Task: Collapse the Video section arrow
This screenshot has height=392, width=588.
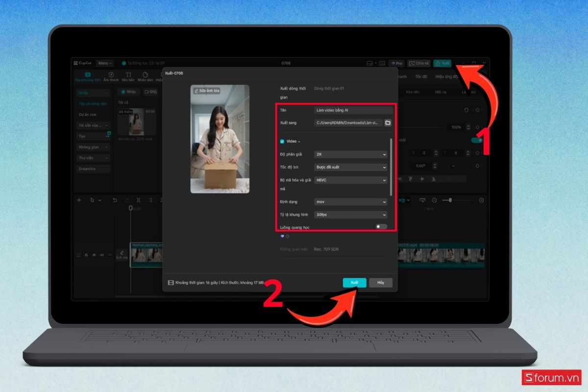Action: click(299, 141)
